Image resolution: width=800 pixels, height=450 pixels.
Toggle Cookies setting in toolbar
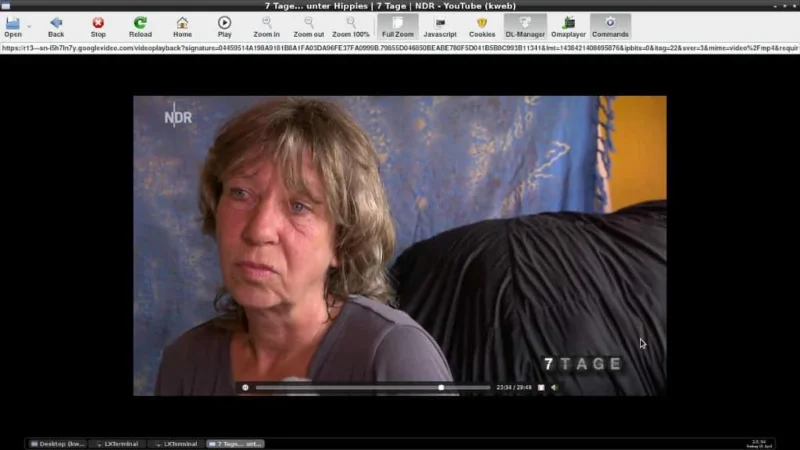482,27
